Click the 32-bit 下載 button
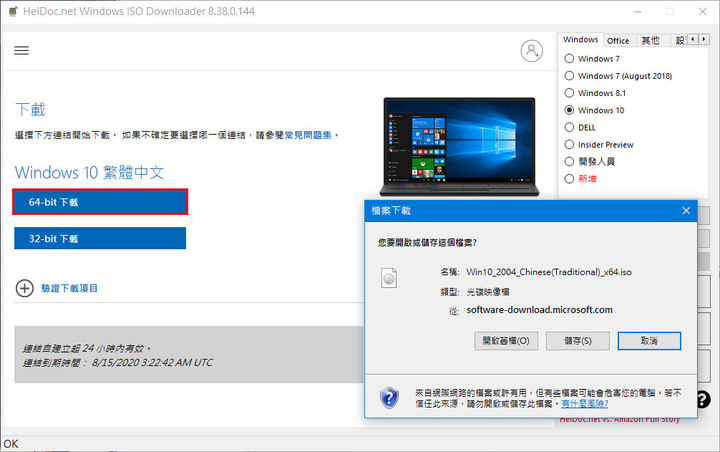This screenshot has width=720, height=452. (x=100, y=238)
